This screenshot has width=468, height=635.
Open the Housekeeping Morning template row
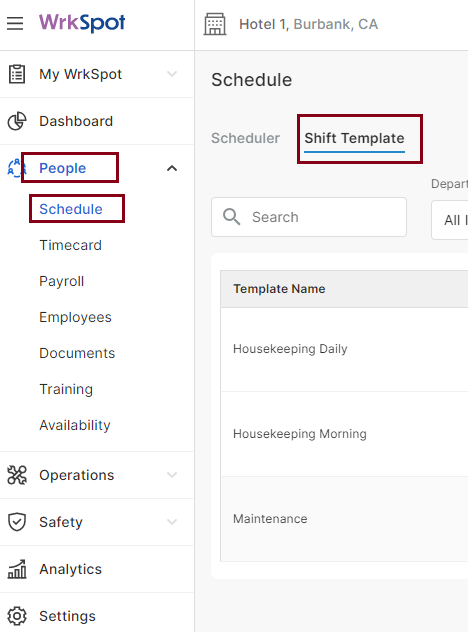344,434
